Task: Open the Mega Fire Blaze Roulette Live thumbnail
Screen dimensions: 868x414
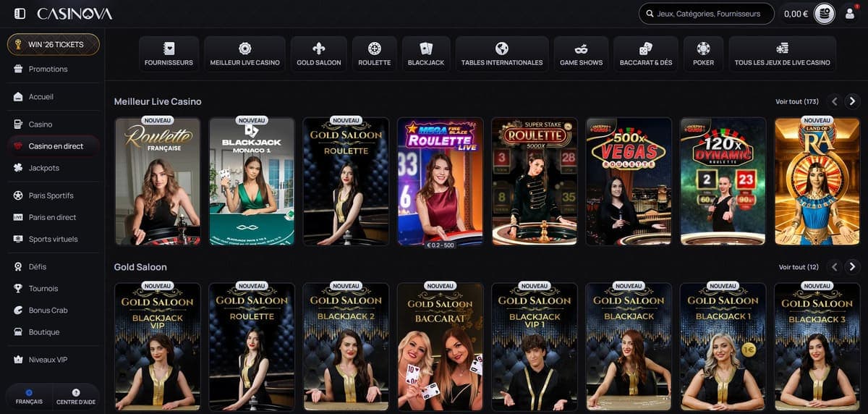Action: (x=441, y=182)
